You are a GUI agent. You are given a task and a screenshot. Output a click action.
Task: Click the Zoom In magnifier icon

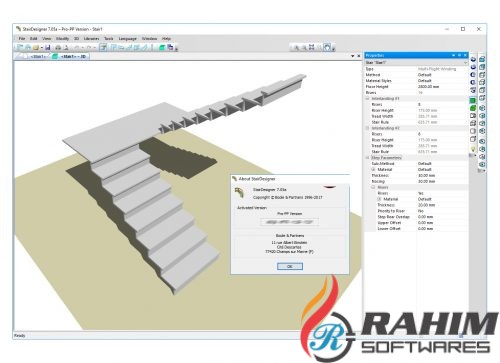point(296,48)
